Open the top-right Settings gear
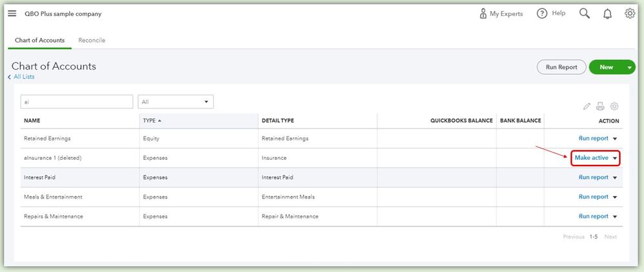The height and width of the screenshot is (272, 644). [630, 14]
